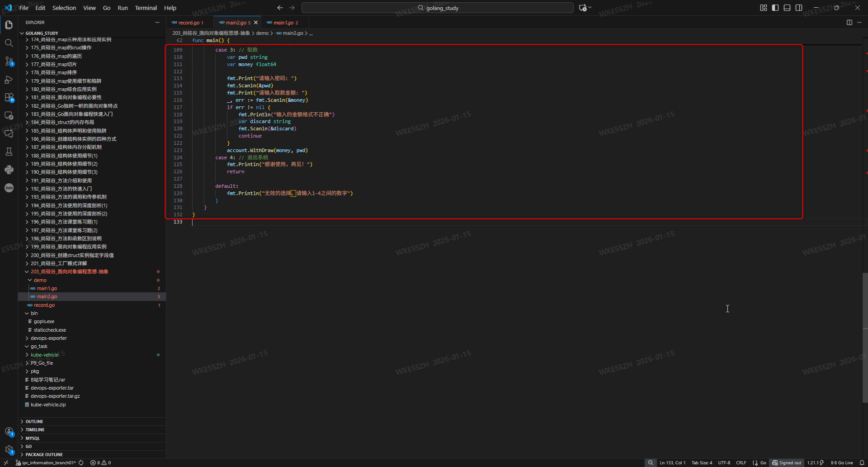Viewport: 868px width, 467px height.
Task: Open the Customize Layout icon
Action: click(764, 8)
